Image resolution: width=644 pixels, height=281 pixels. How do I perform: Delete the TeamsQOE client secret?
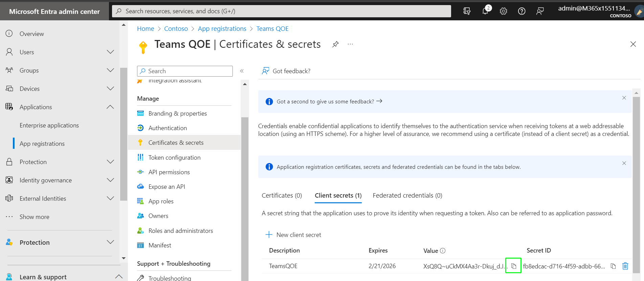(625, 266)
